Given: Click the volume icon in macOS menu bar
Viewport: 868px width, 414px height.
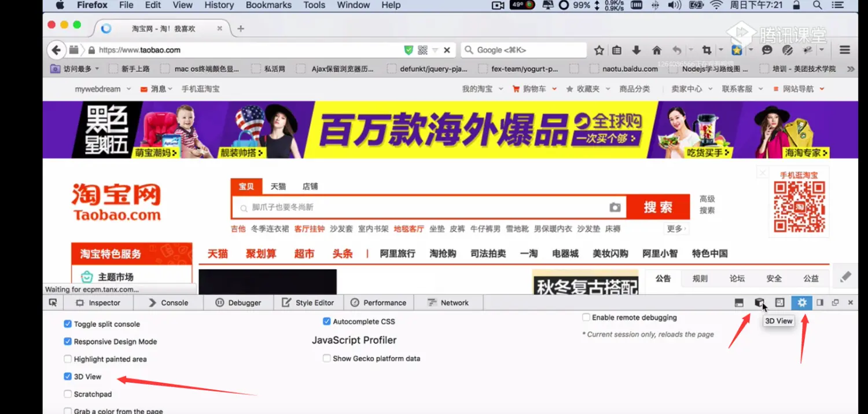Looking at the screenshot, I should coord(674,5).
